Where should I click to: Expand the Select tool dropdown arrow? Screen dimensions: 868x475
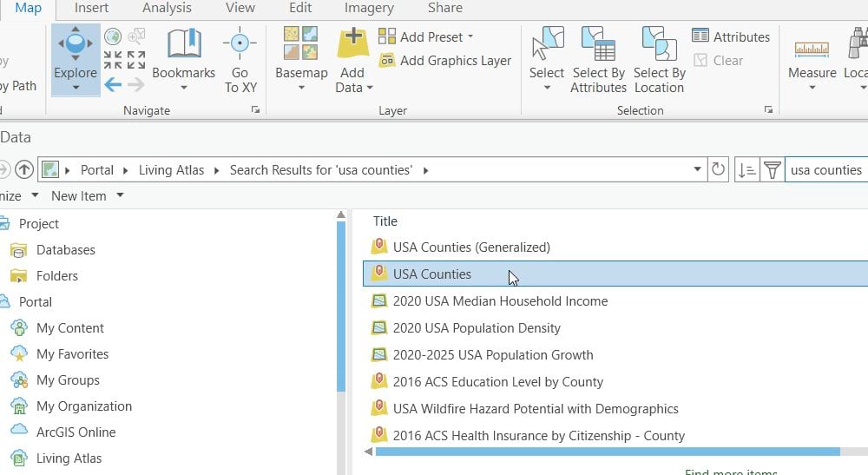pos(547,88)
